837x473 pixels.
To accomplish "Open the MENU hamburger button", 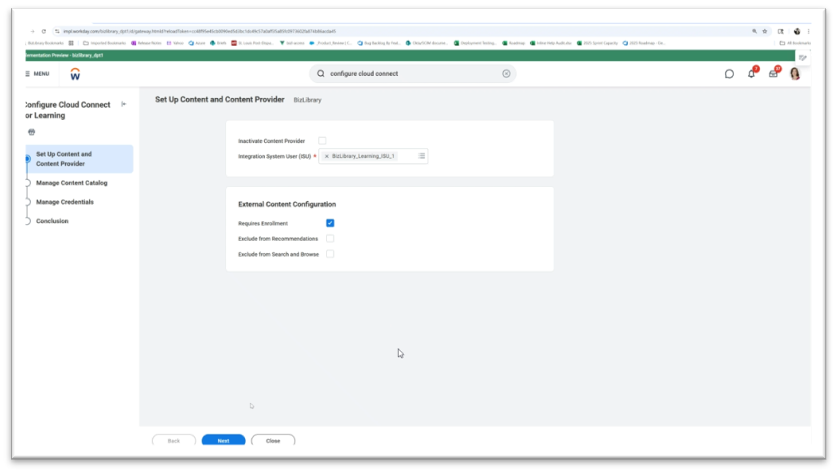I will tap(37, 74).
